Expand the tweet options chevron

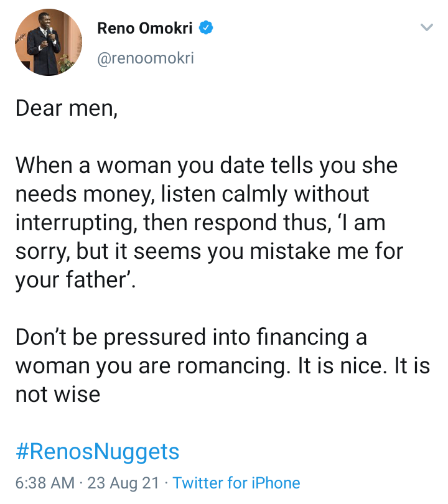[426, 28]
